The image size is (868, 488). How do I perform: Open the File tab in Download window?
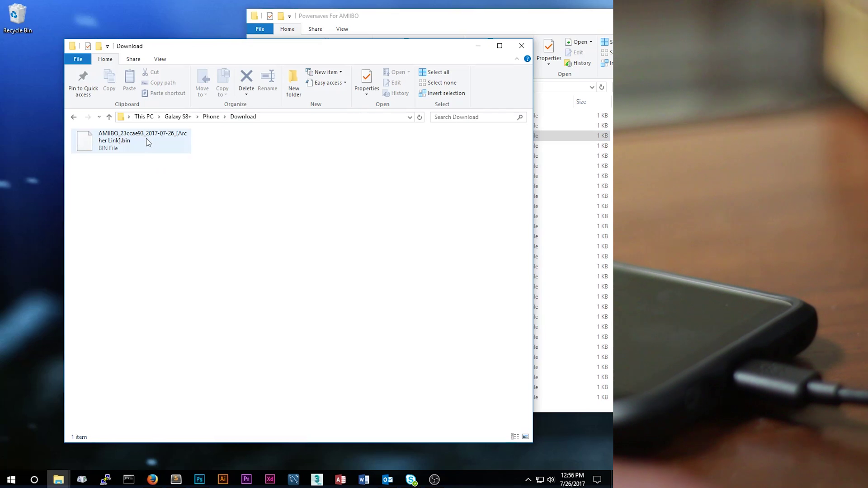(78, 59)
